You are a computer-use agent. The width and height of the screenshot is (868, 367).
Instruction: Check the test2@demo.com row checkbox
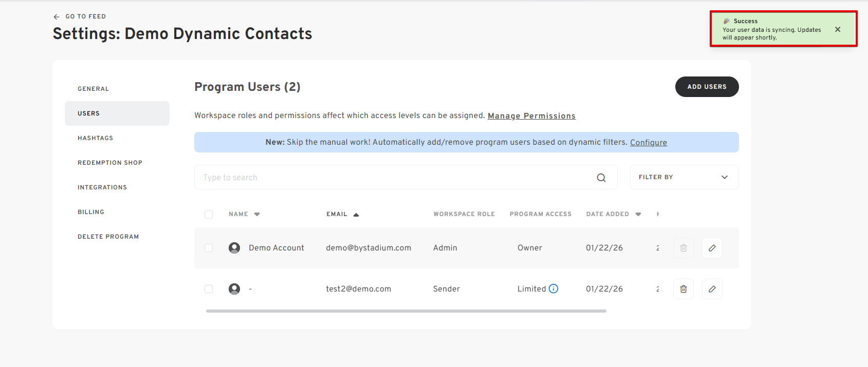[x=209, y=289]
